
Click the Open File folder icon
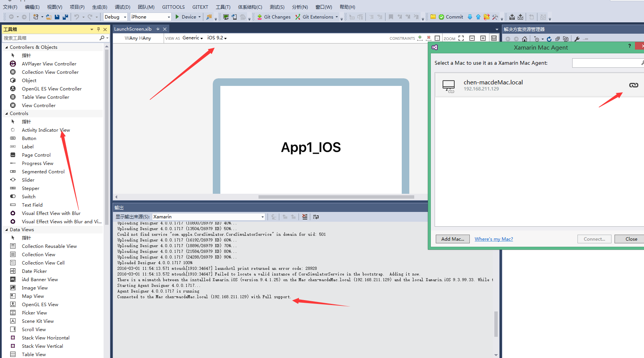pyautogui.click(x=49, y=17)
